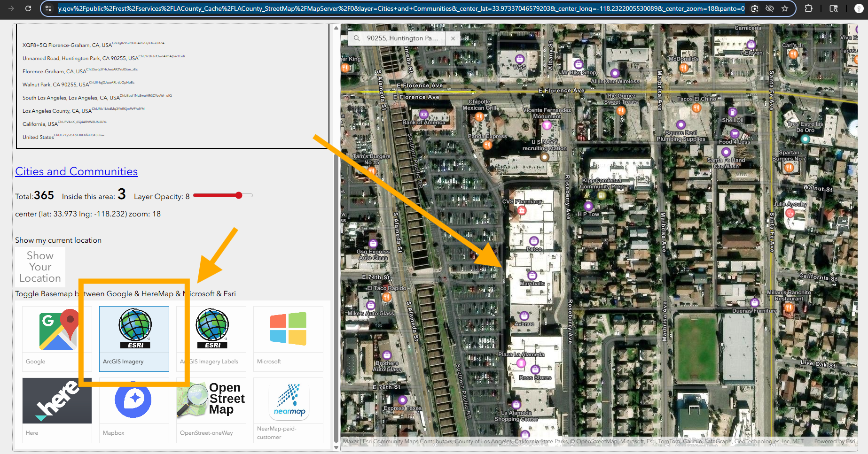Reload the page with browser refresh button
This screenshot has width=868, height=454.
point(28,8)
